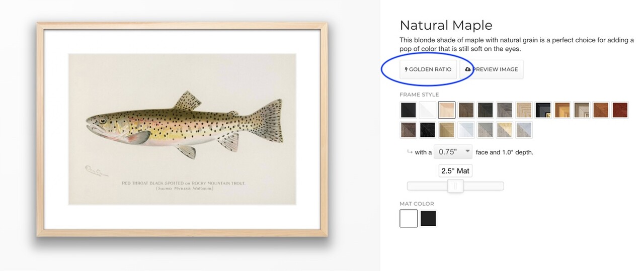
Task: Click the Golden Ratio button
Action: [x=428, y=69]
